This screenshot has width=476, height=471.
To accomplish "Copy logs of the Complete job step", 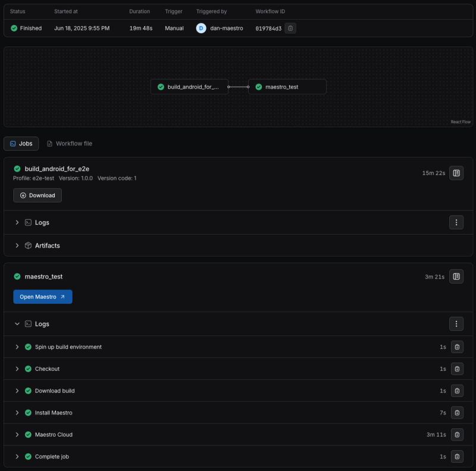I will (x=457, y=457).
